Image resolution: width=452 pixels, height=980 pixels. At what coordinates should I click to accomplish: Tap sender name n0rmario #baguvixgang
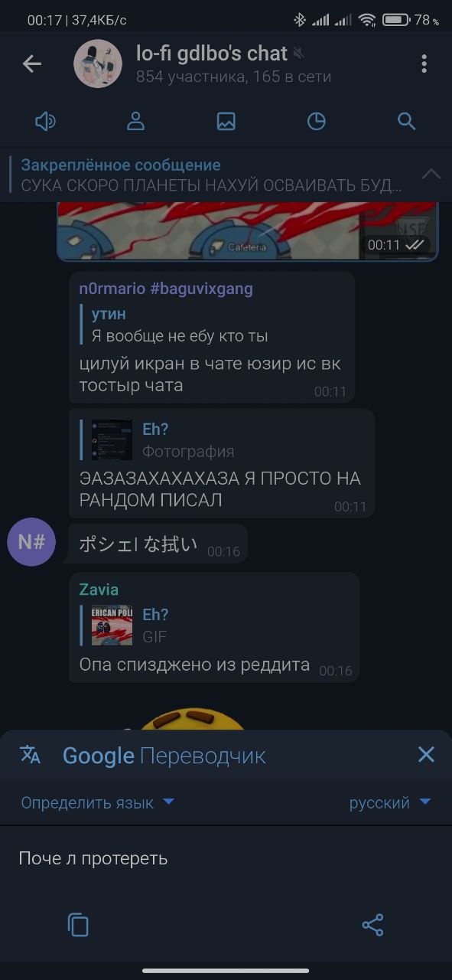point(166,289)
